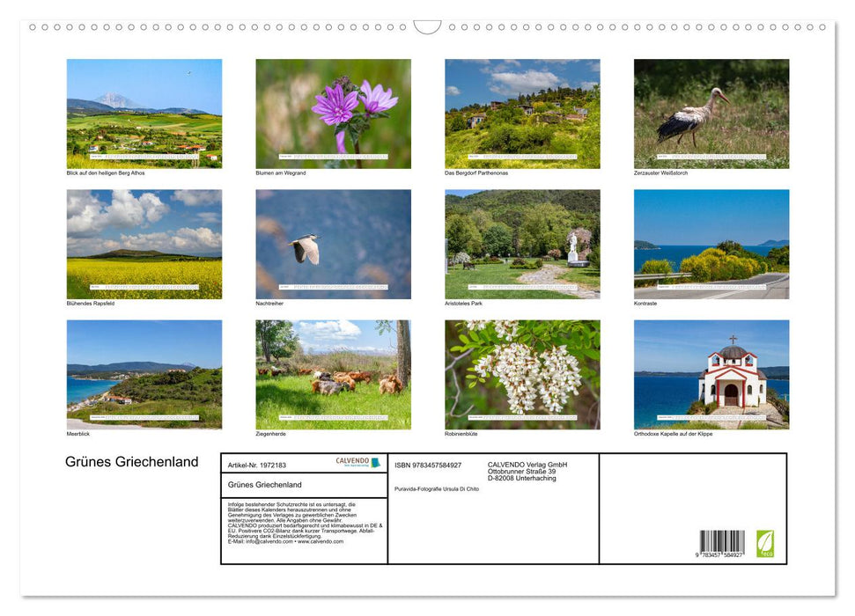Image resolution: width=855 pixels, height=616 pixels.
Task: Open the Parthenonas mountain village photo
Action: (522, 114)
